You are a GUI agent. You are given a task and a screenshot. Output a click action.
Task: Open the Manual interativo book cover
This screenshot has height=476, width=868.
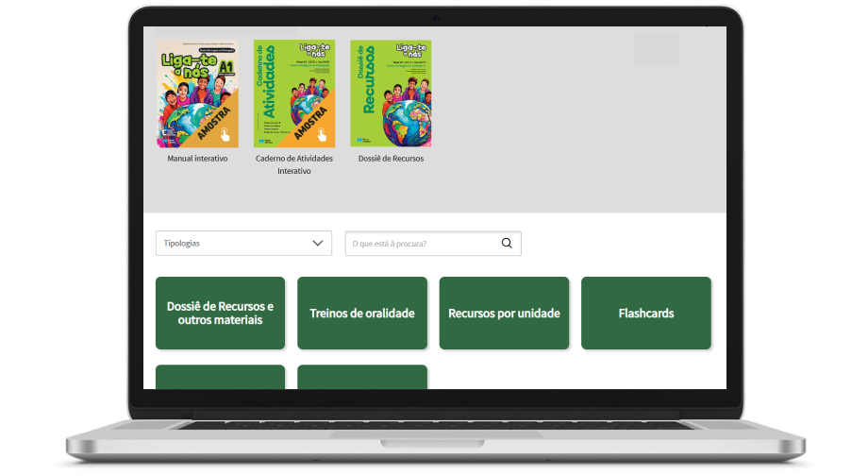[197, 93]
